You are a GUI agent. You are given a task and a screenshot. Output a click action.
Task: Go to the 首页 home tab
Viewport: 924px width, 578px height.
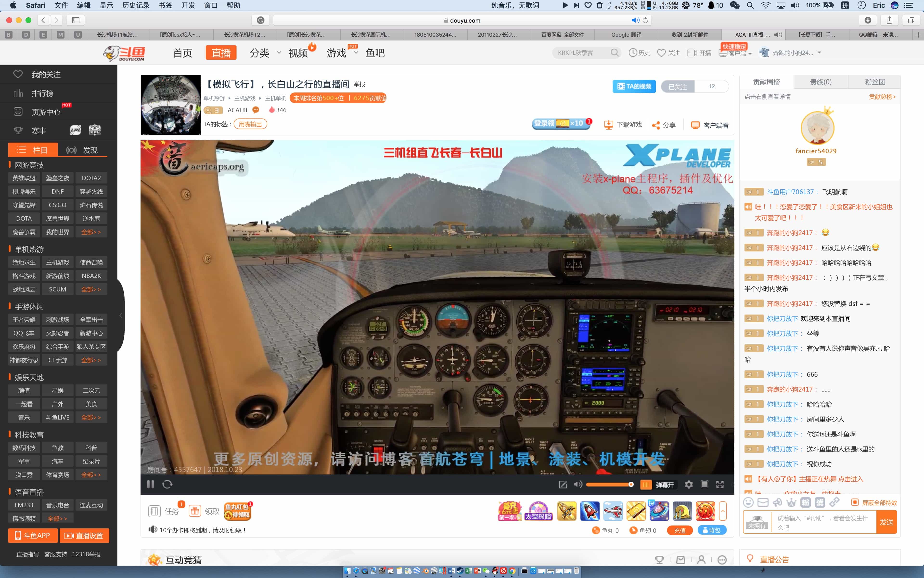(182, 53)
